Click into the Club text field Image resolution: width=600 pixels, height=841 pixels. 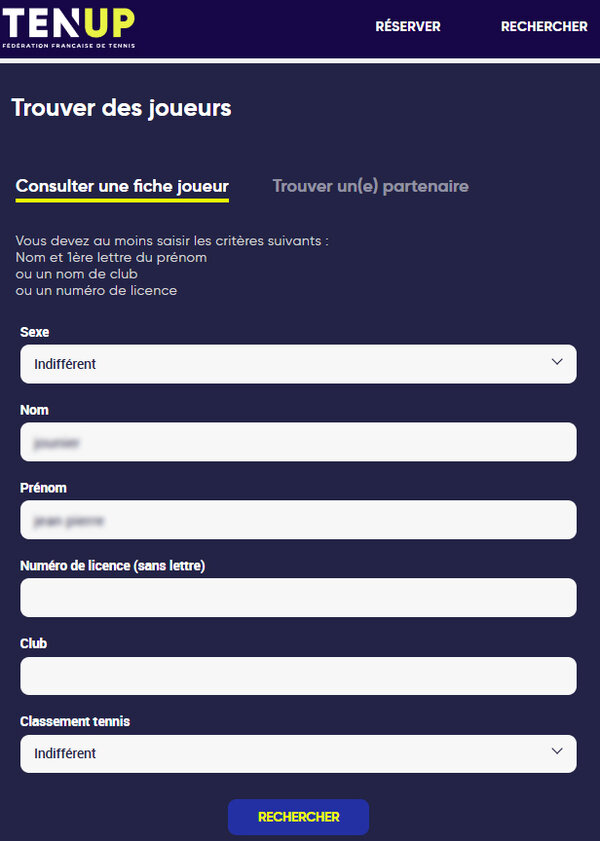coord(298,676)
